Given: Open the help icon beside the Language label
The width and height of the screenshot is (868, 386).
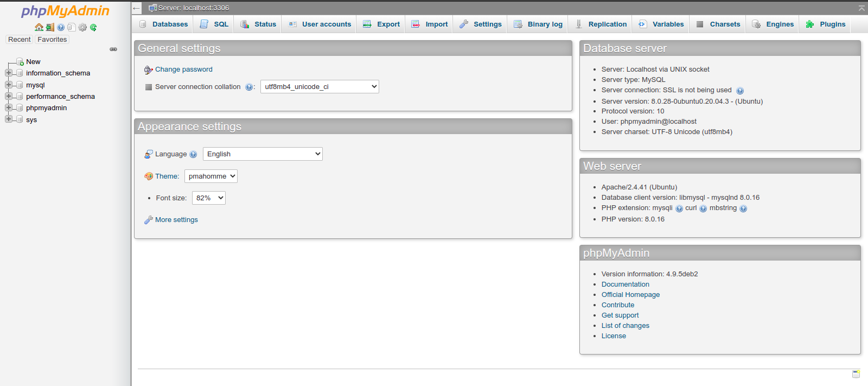Looking at the screenshot, I should 193,154.
